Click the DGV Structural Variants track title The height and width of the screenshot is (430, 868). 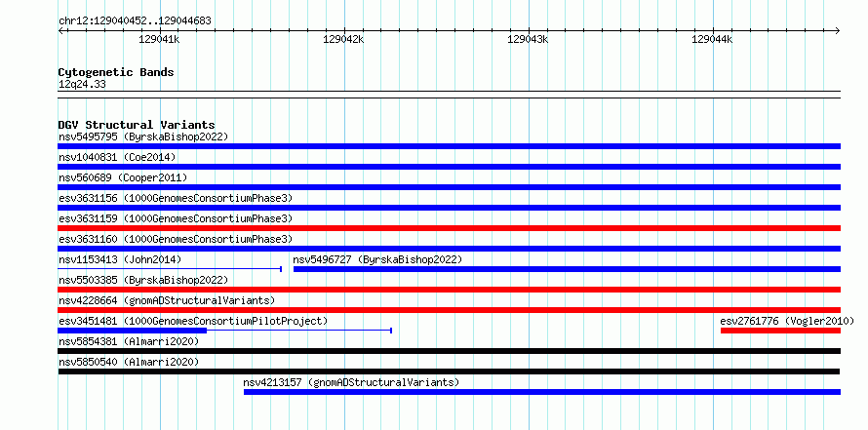click(137, 125)
